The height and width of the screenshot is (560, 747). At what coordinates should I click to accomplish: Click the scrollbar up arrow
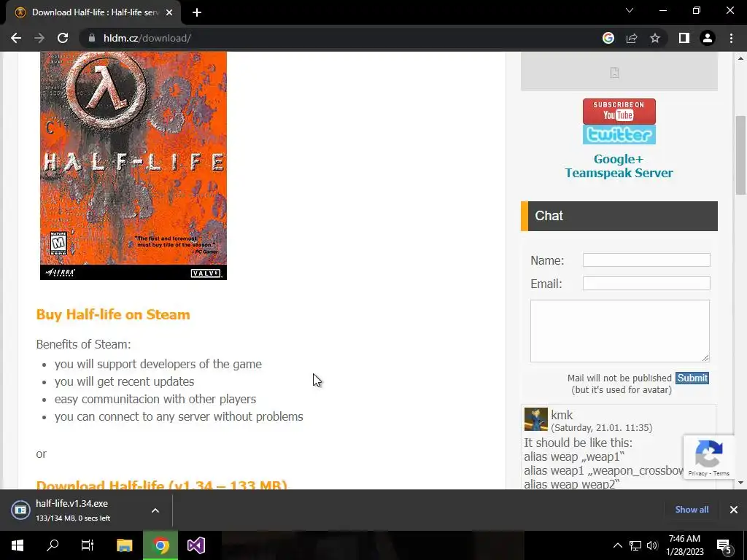click(740, 58)
